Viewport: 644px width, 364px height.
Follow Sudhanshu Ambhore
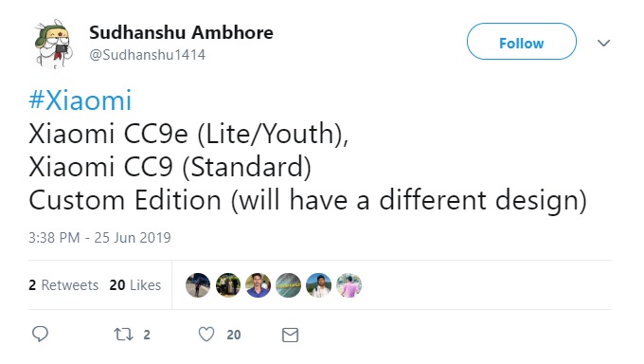[521, 42]
